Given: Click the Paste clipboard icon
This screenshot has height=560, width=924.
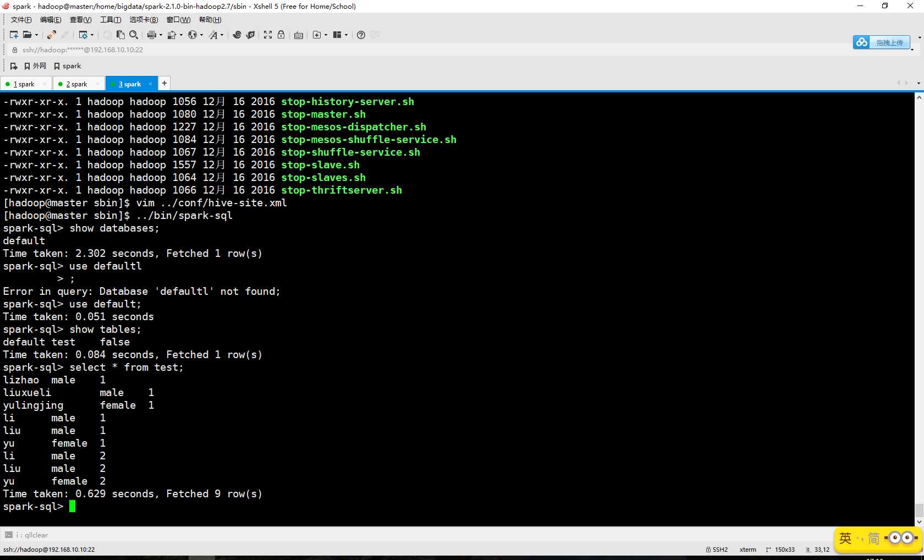Looking at the screenshot, I should [120, 35].
